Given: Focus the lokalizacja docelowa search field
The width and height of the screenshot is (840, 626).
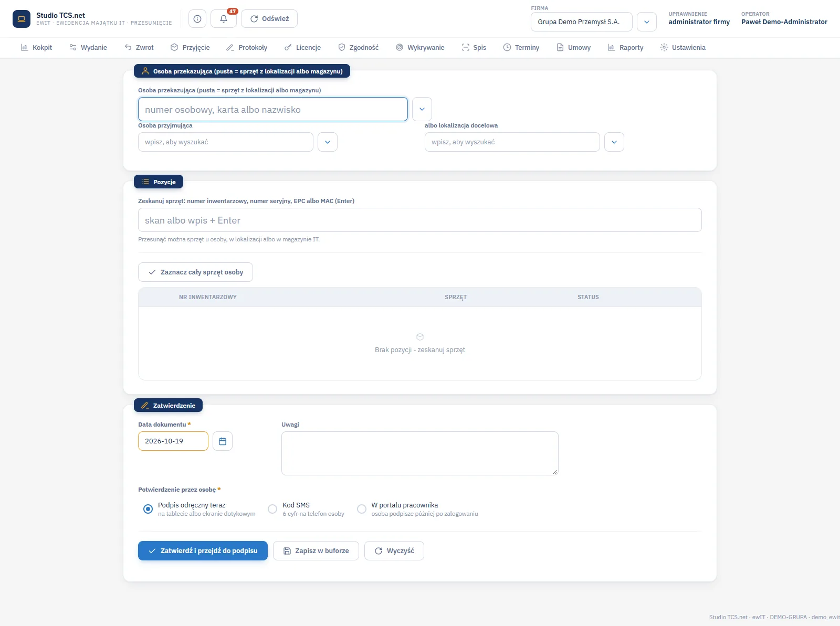Looking at the screenshot, I should [x=512, y=142].
